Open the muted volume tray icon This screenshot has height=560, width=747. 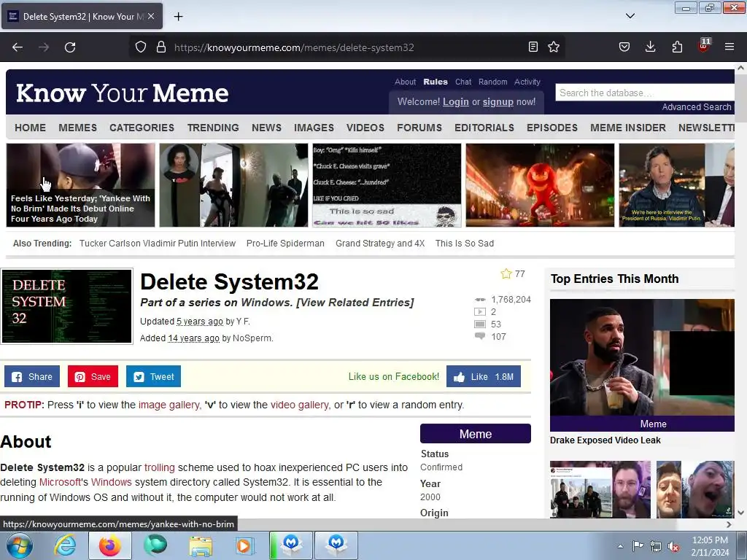[673, 546]
